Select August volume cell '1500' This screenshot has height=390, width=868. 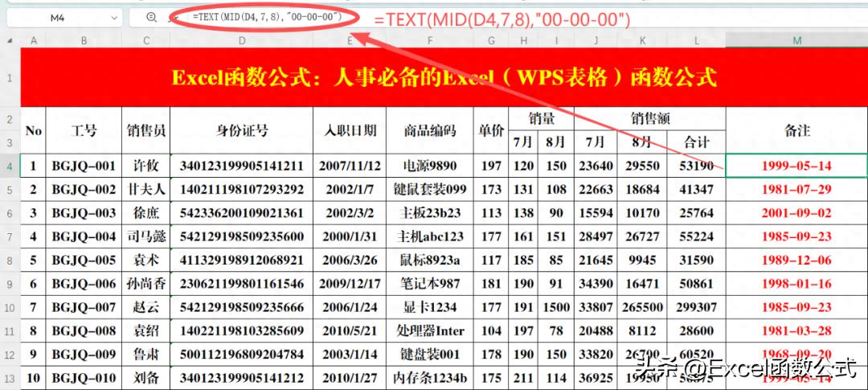[x=556, y=307]
